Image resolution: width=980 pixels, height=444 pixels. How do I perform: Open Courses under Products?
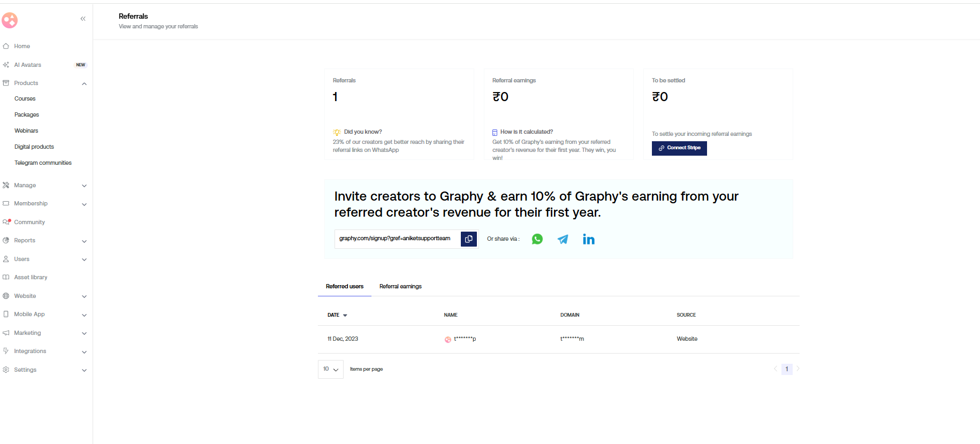pyautogui.click(x=25, y=99)
